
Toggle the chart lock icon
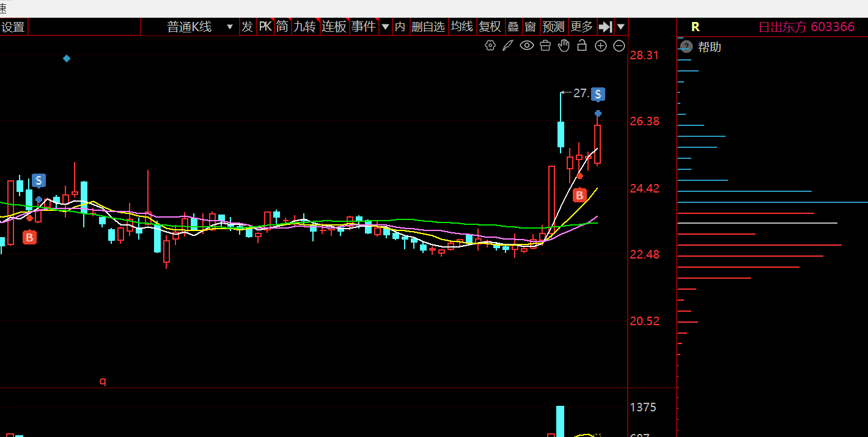coord(582,45)
